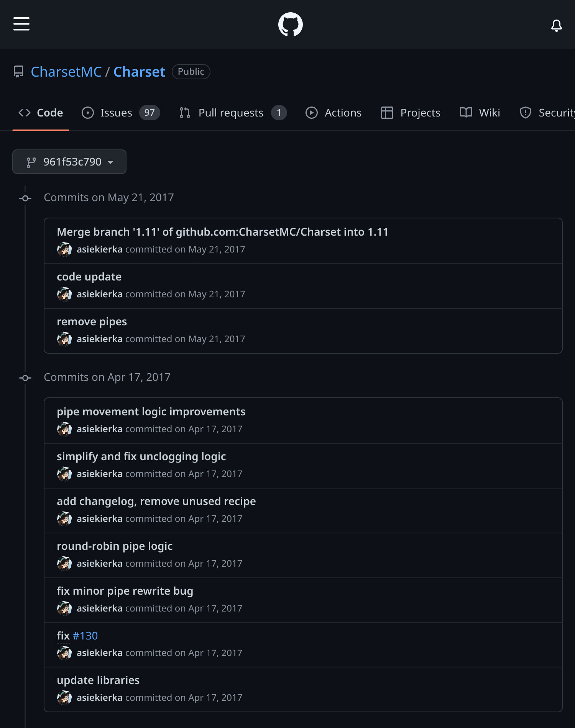Click the Actions play icon
Screen dimensions: 575x728
point(311,113)
